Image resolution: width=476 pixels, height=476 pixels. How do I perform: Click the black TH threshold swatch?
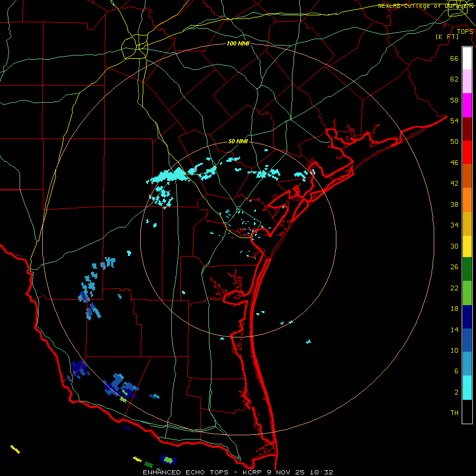467,411
